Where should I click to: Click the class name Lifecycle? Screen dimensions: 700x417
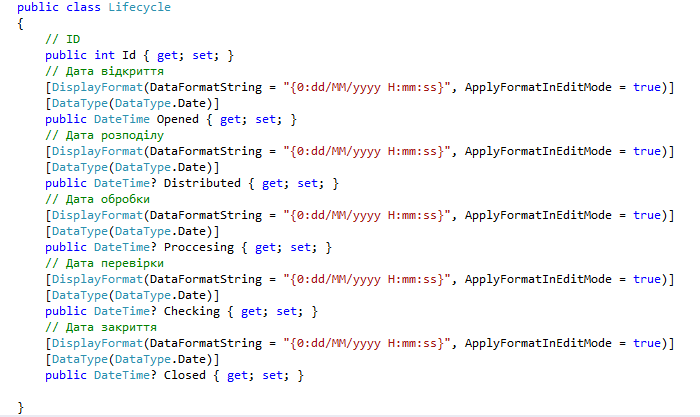(140, 8)
